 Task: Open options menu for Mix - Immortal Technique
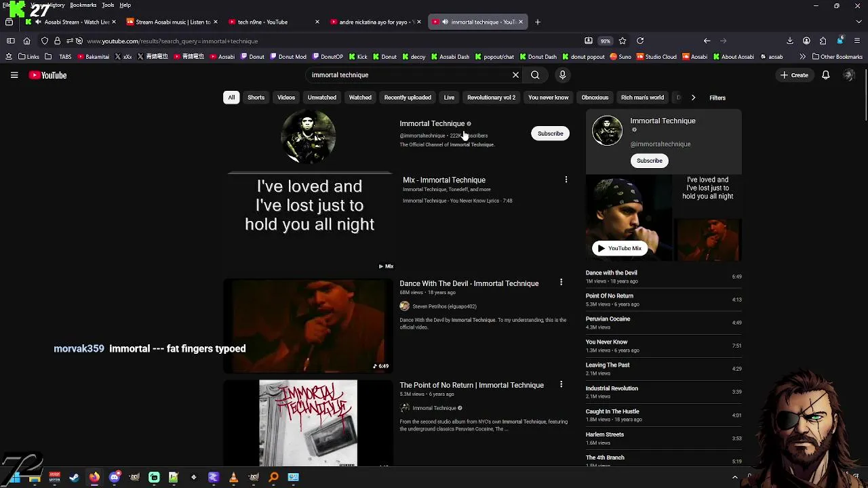tap(566, 180)
